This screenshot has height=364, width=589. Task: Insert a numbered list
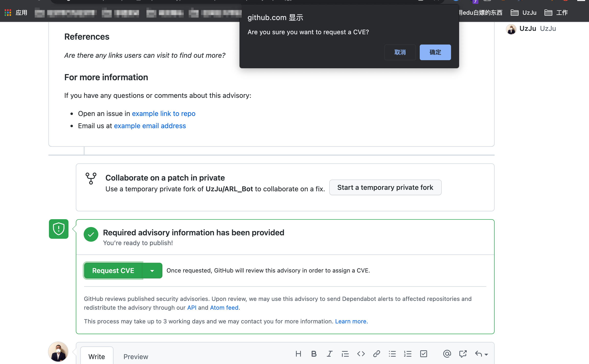(x=408, y=354)
